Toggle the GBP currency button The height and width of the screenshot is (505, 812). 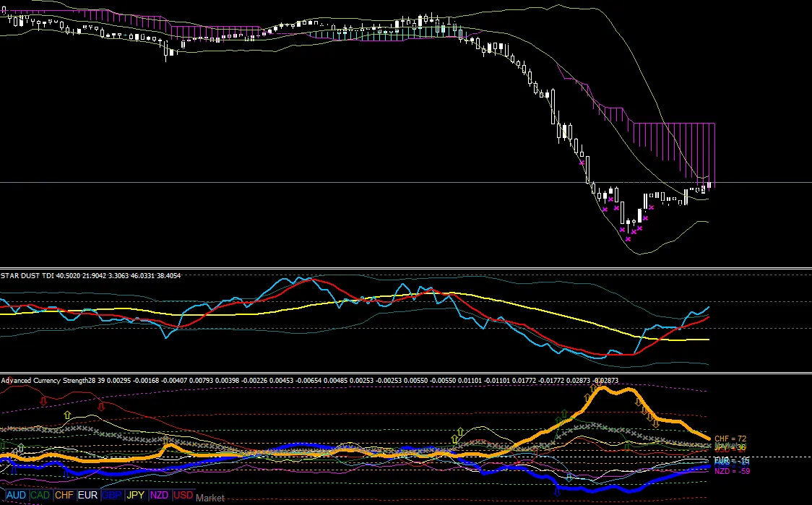(111, 495)
